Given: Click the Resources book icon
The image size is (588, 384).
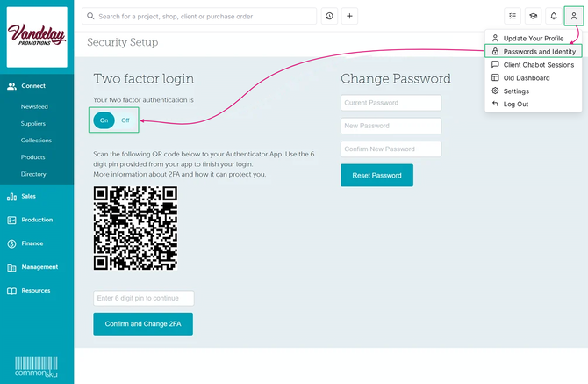Looking at the screenshot, I should tap(11, 291).
